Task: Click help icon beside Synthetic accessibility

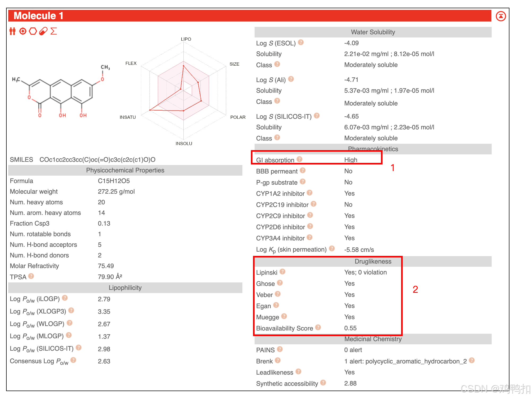Action: coord(323,383)
